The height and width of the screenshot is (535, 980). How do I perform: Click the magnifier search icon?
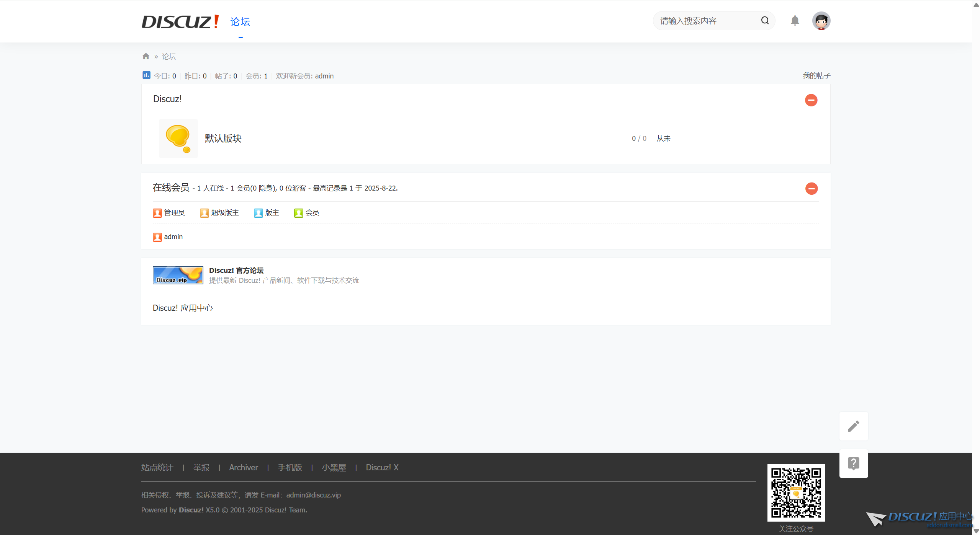[x=765, y=21]
